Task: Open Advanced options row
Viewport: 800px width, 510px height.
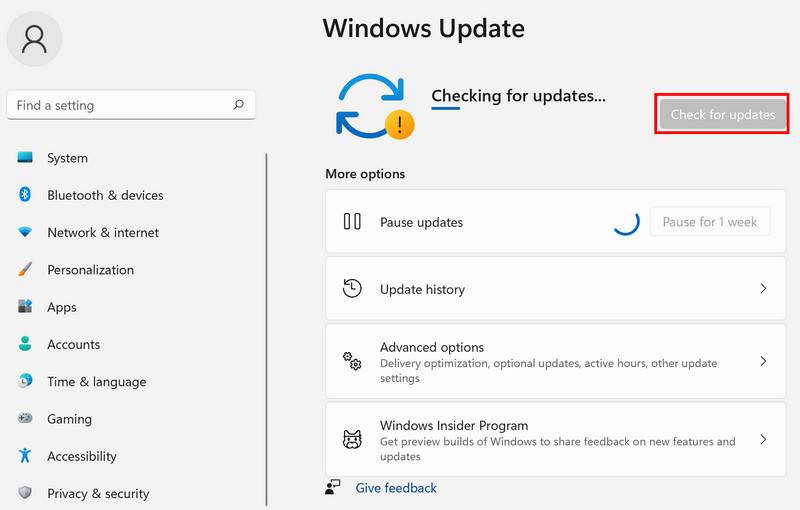Action: (556, 361)
